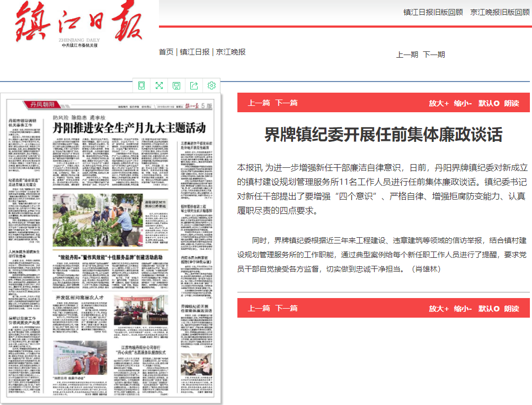Go to next issue 下一期

coord(434,55)
